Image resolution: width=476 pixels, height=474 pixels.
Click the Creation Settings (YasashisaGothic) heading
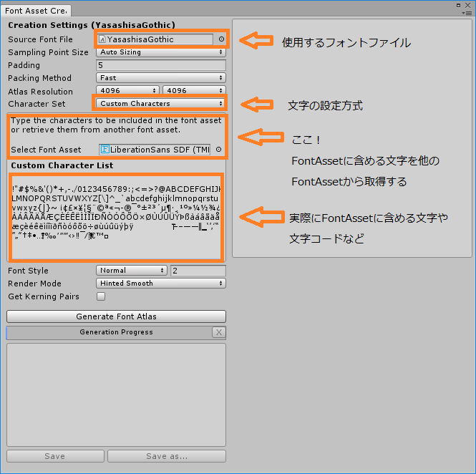[92, 25]
